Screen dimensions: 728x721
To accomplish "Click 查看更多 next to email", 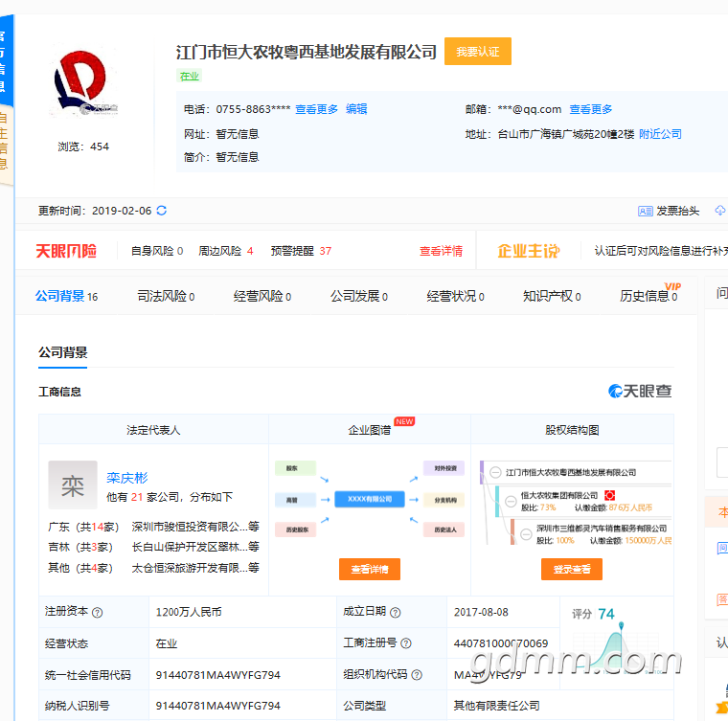I will click(591, 109).
